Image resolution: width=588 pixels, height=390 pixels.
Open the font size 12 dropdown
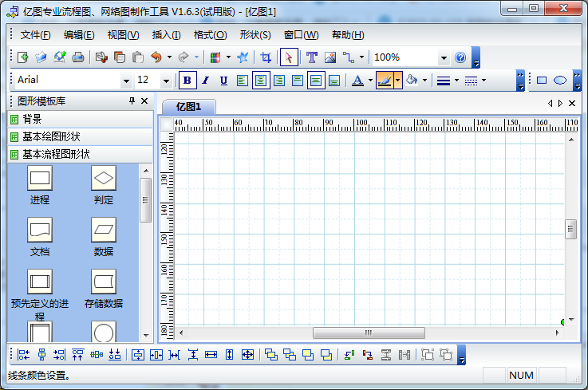point(166,81)
